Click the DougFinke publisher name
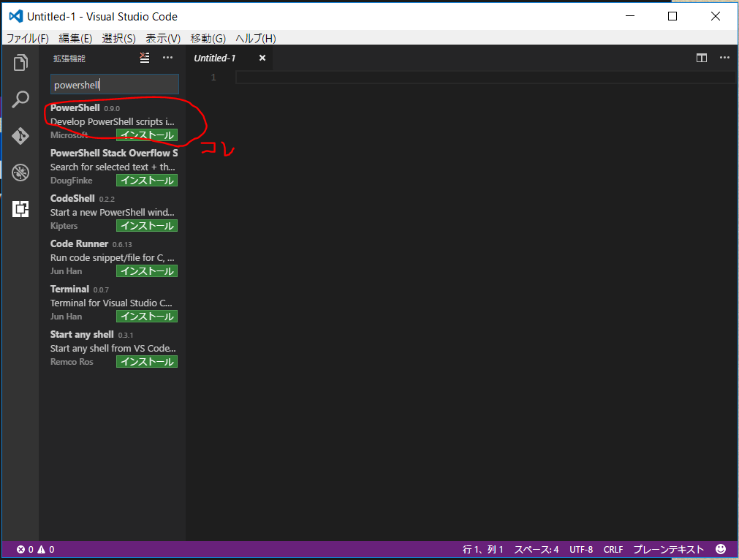The width and height of the screenshot is (739, 560). 71,181
